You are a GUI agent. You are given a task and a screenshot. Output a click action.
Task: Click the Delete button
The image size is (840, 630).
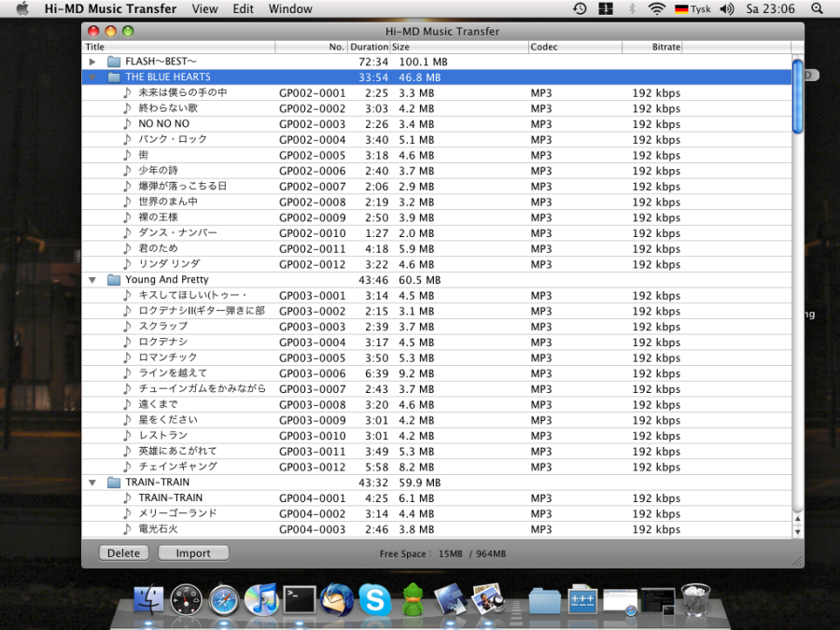[124, 553]
